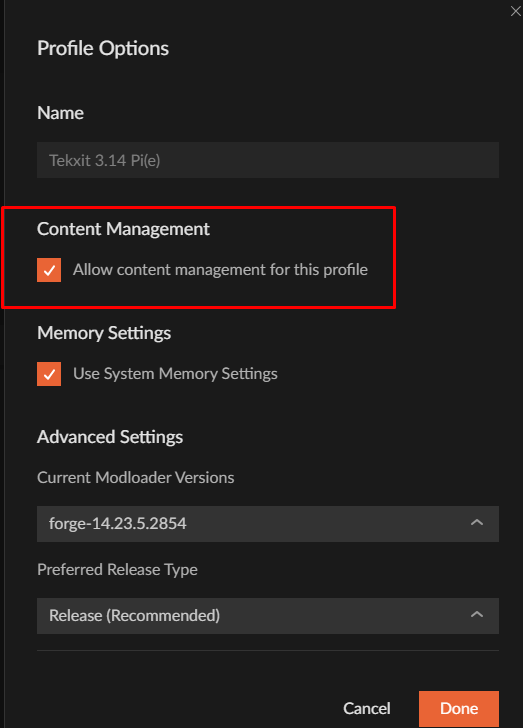Click the Content Management section title

(x=124, y=229)
